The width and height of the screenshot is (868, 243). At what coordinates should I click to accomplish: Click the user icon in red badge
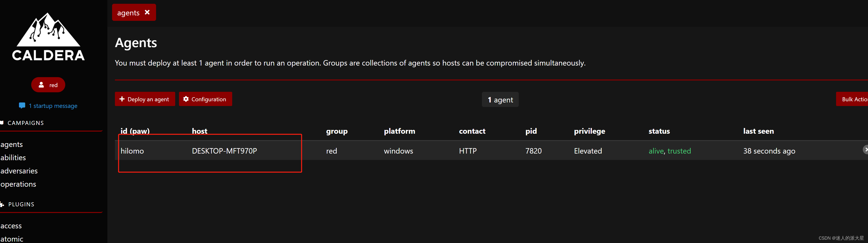pos(41,85)
